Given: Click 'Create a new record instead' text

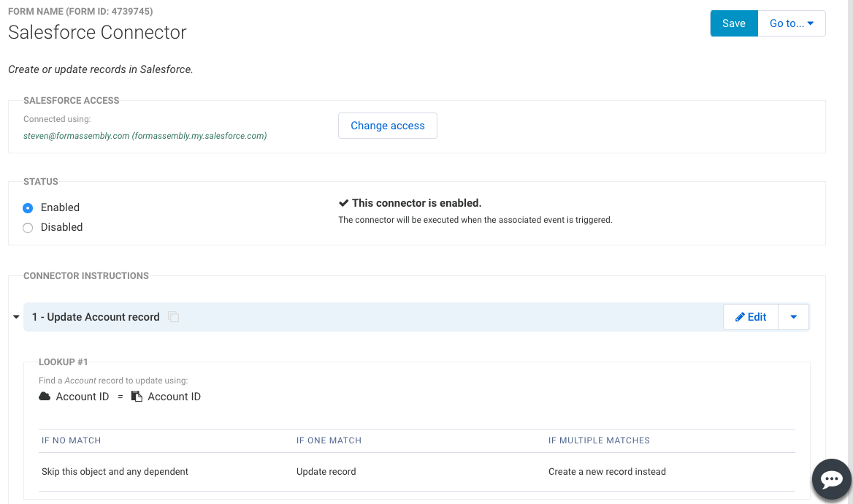Looking at the screenshot, I should (607, 471).
